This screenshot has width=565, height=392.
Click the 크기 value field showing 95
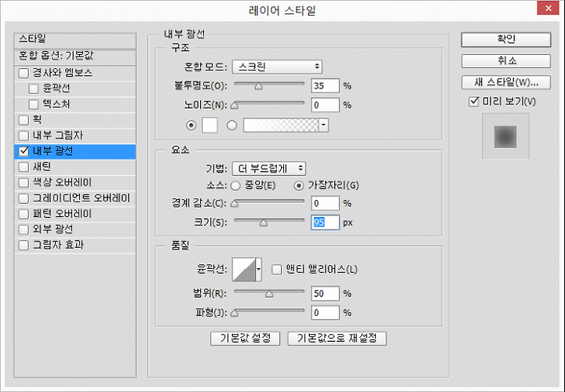pos(325,223)
